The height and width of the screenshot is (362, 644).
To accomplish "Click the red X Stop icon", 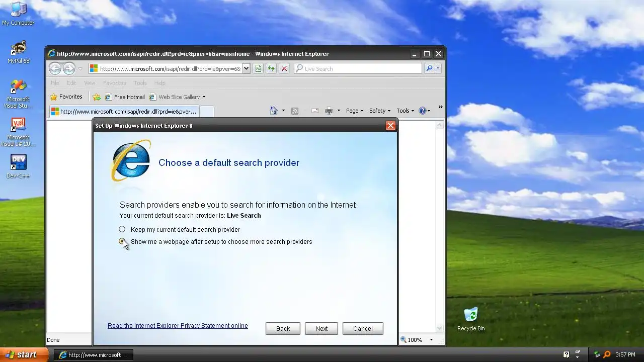I will [x=284, y=69].
